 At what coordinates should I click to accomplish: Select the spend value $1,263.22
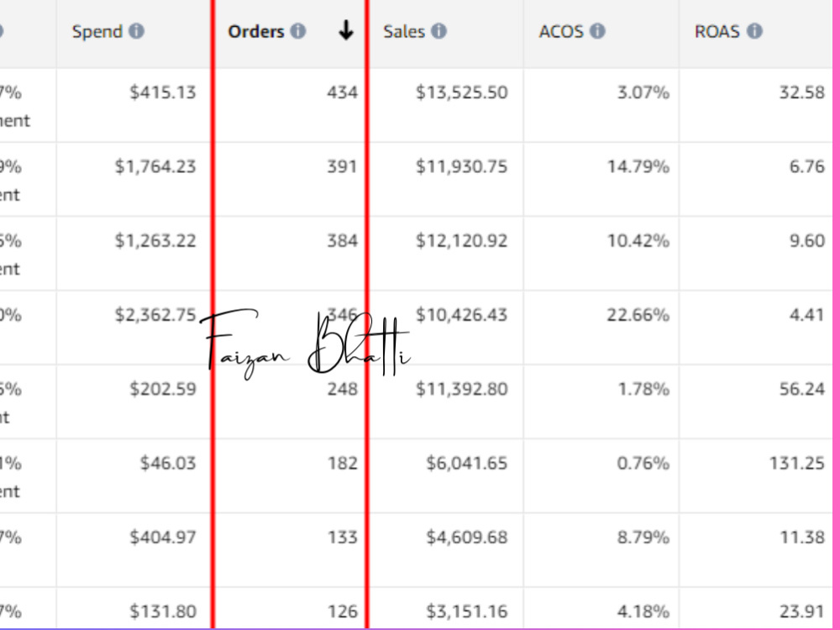[x=155, y=240]
